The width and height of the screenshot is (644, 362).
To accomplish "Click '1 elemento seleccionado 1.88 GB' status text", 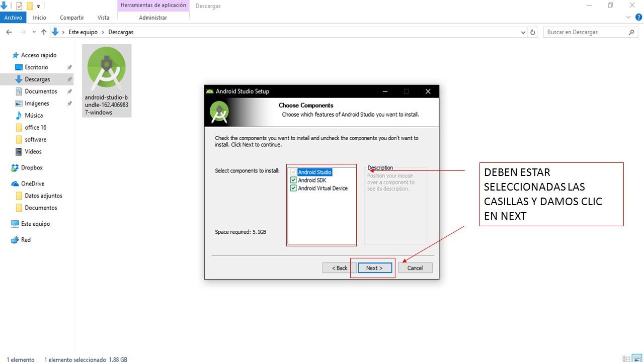I will click(86, 359).
